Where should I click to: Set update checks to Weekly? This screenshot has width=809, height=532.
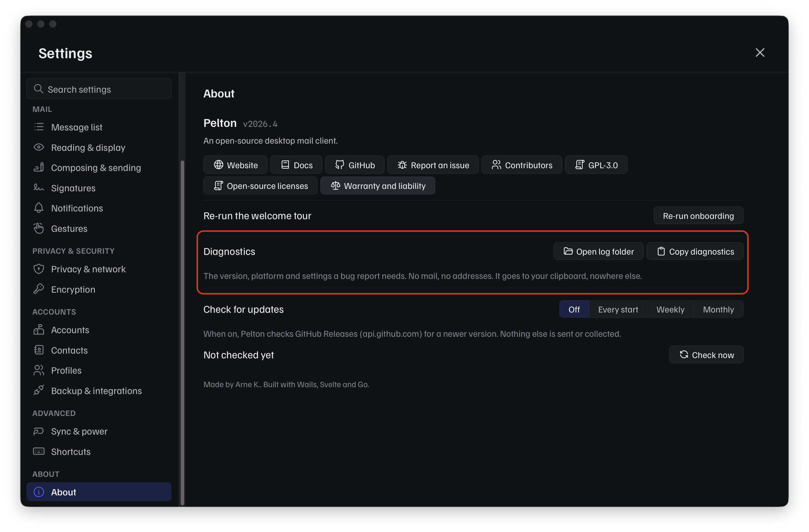tap(670, 309)
